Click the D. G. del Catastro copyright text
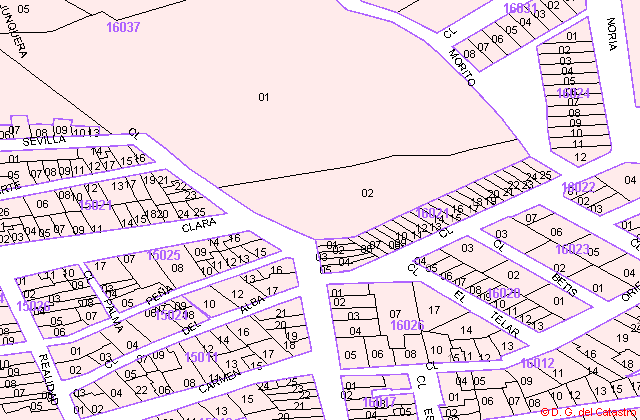 588,412
